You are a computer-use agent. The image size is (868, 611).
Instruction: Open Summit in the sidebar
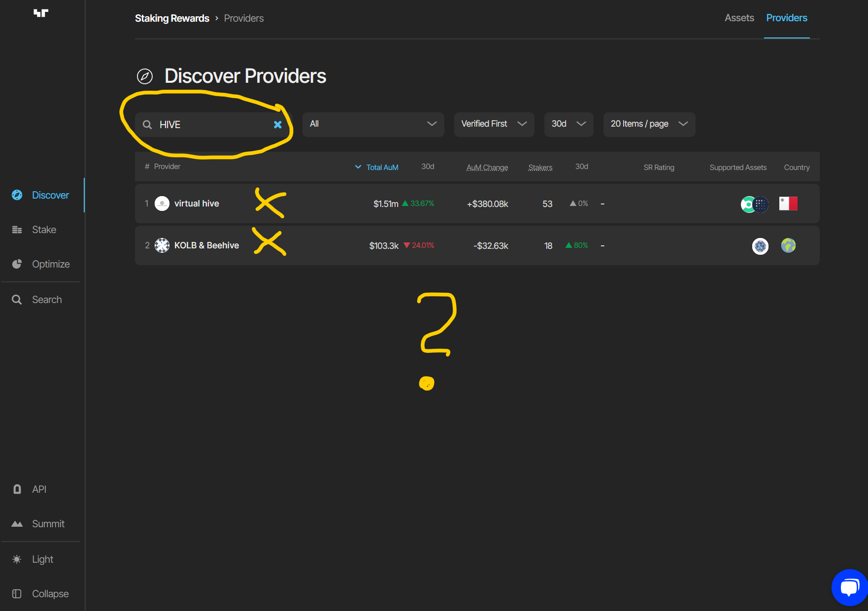click(48, 524)
